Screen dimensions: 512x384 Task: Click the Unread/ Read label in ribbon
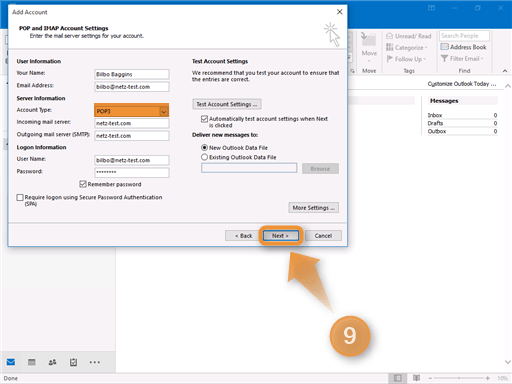pos(413,36)
